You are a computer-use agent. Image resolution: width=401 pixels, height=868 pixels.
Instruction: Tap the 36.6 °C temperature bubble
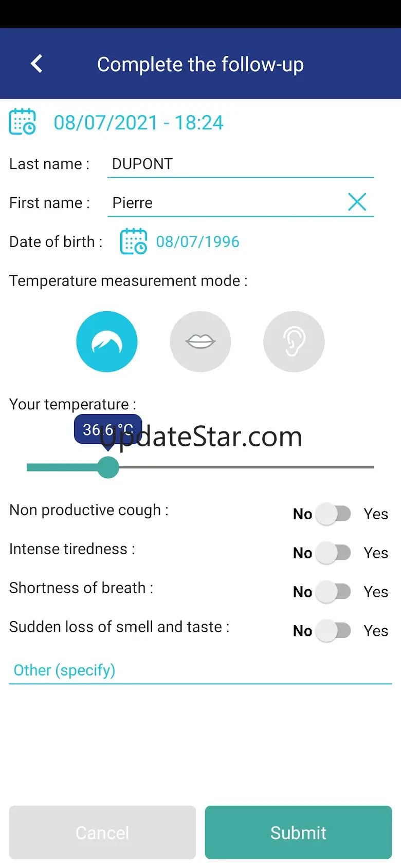click(108, 429)
